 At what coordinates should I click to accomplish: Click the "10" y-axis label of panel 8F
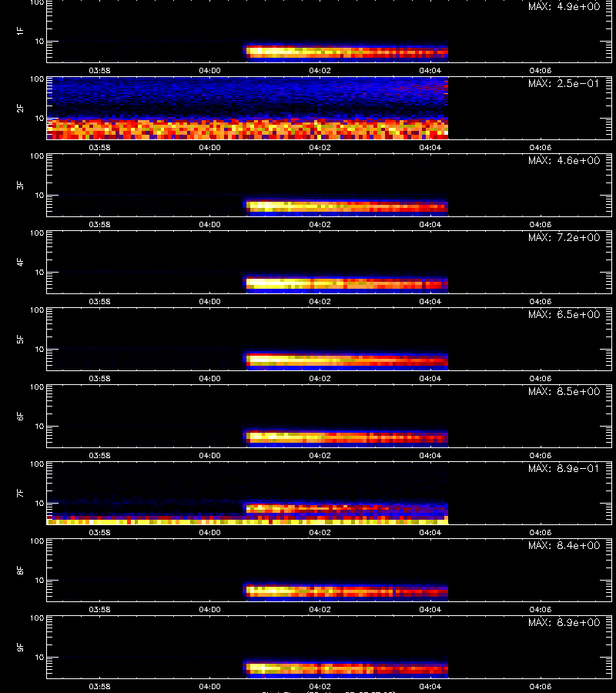click(x=39, y=581)
